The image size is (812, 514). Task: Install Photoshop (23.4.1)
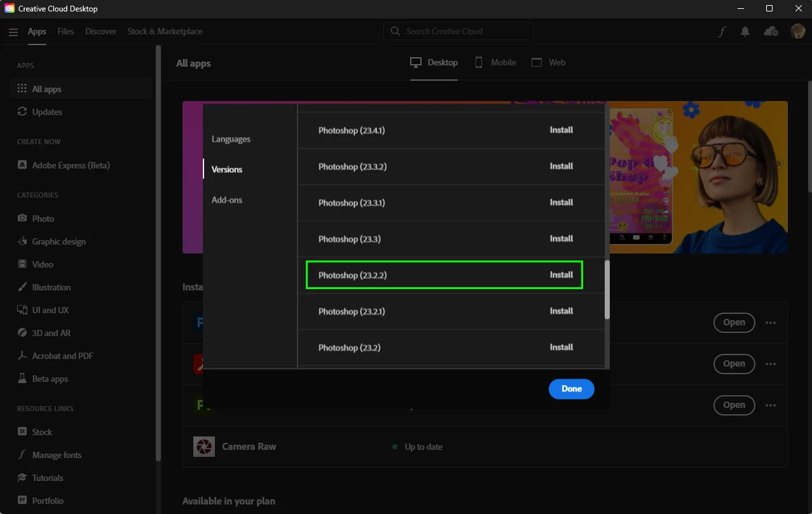(561, 130)
